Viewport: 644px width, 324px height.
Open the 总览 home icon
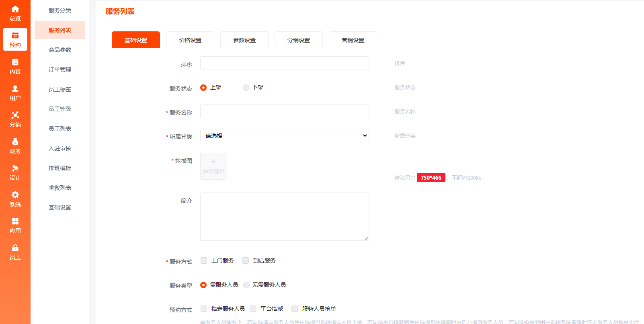15,9
